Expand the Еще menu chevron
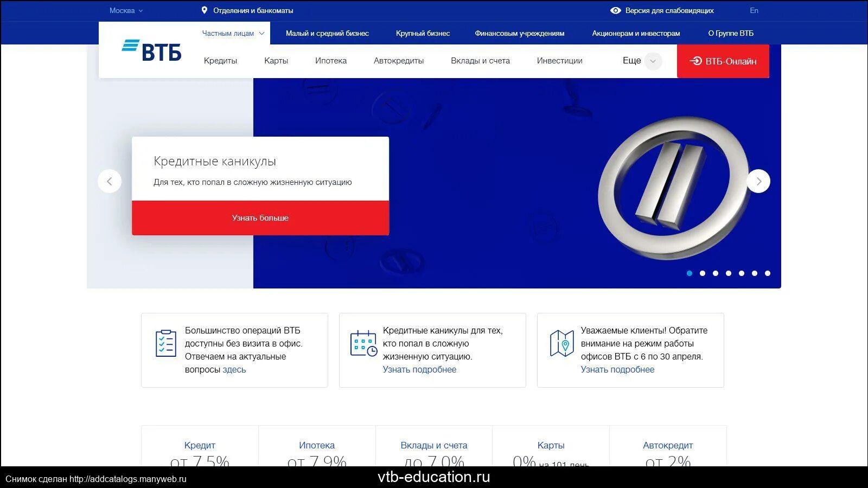 point(653,61)
